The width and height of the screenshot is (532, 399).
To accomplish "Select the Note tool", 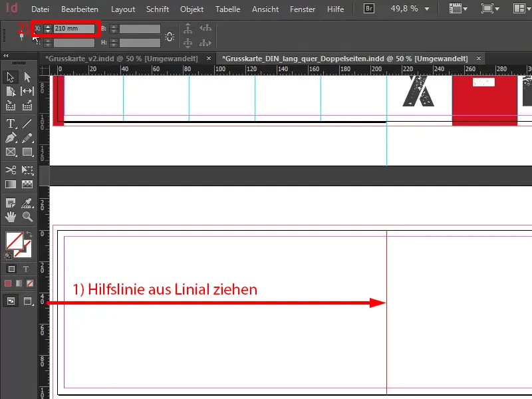I will tap(11, 203).
